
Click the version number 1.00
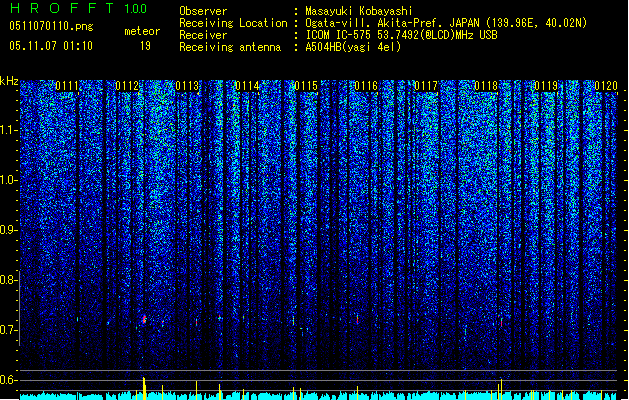(135, 8)
